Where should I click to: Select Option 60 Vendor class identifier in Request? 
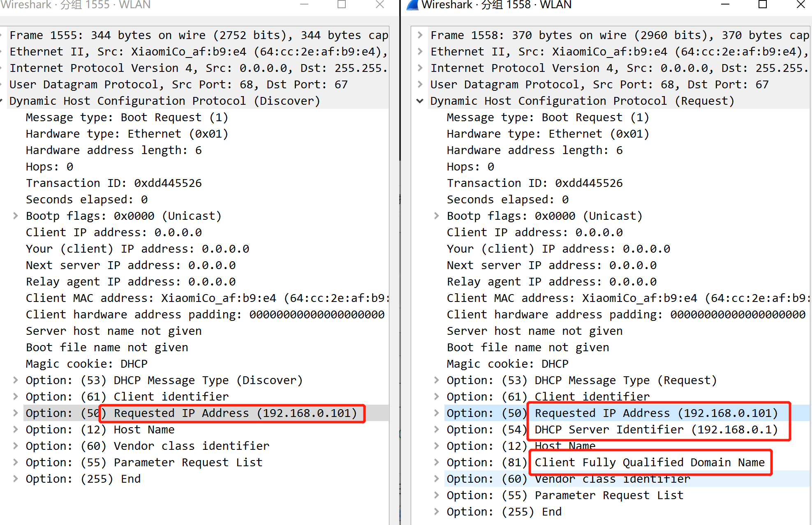coord(568,479)
